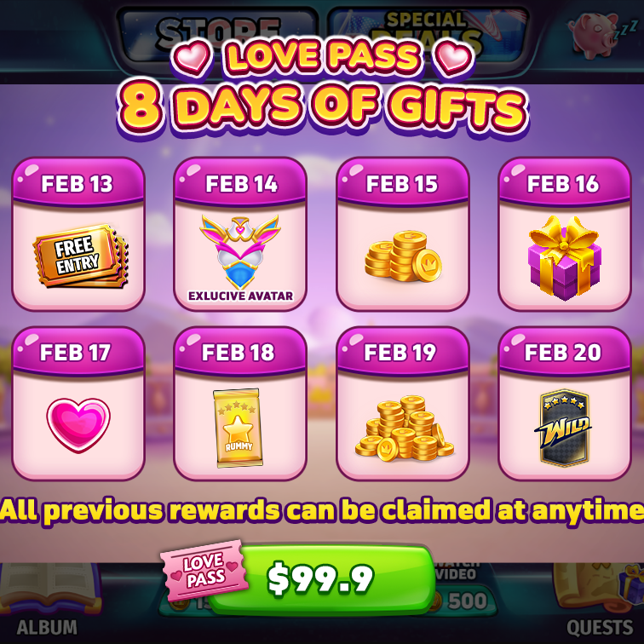
Task: Open the purple gift box reward
Action: pos(565,257)
